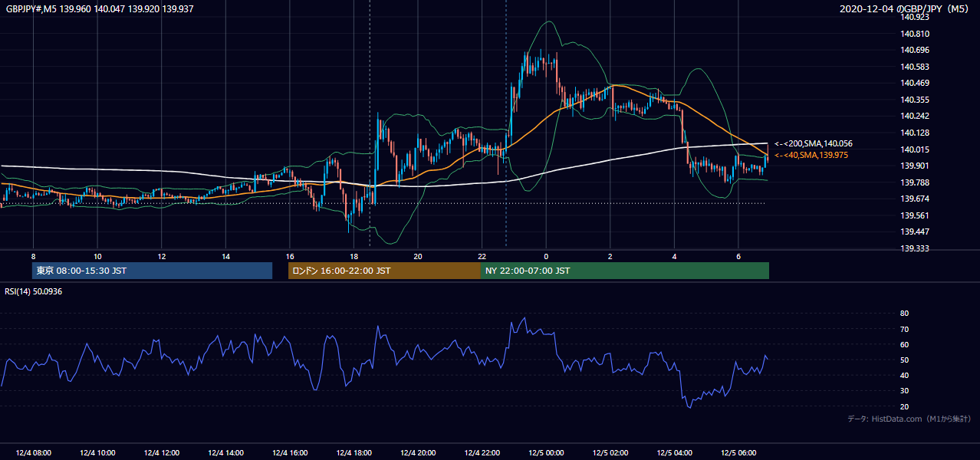Open the HistData.com data source credit
Image resolution: width=980 pixels, height=460 pixels.
click(x=909, y=419)
